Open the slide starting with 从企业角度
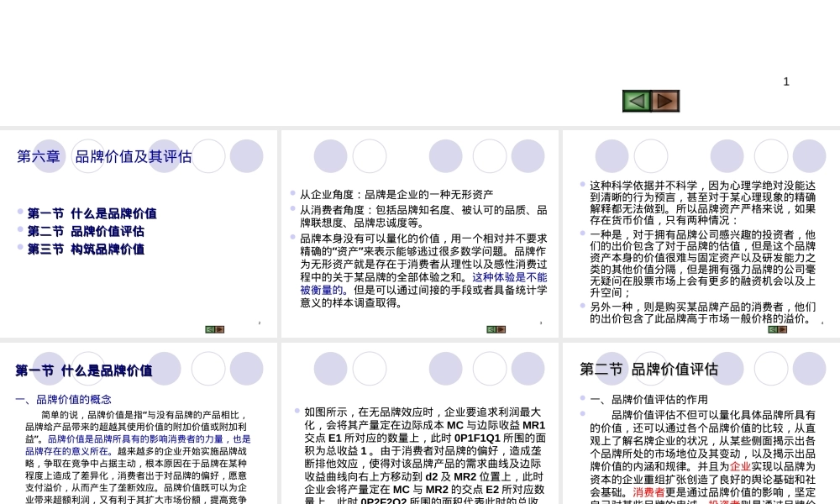 coord(419,234)
